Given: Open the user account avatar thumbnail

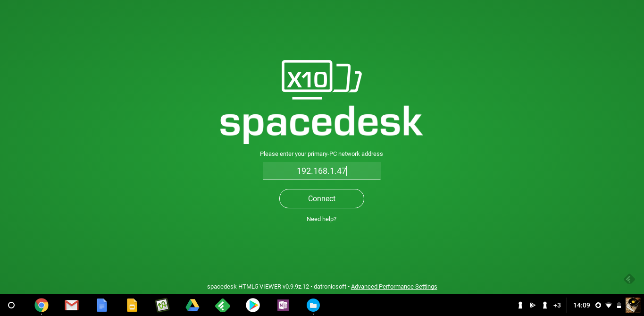Looking at the screenshot, I should coord(633,305).
